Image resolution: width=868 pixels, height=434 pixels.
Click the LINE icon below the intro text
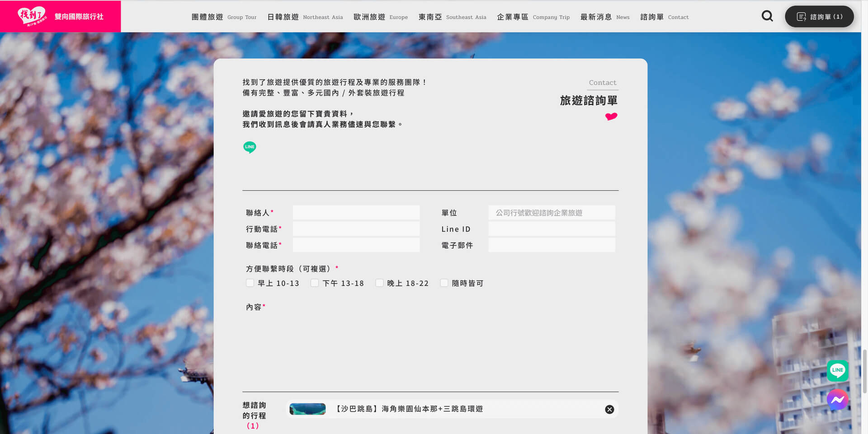pyautogui.click(x=250, y=147)
